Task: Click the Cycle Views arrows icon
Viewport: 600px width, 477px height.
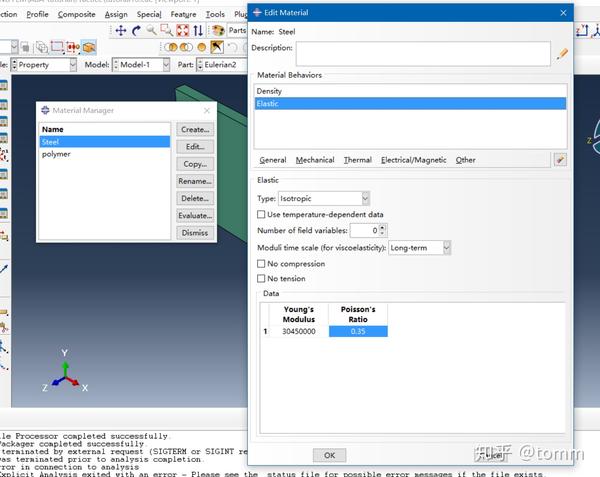Action: point(198,31)
